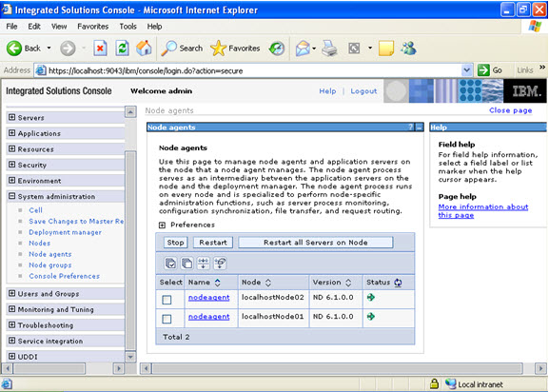Collapse the System administration section
The image size is (549, 392).
(12, 196)
